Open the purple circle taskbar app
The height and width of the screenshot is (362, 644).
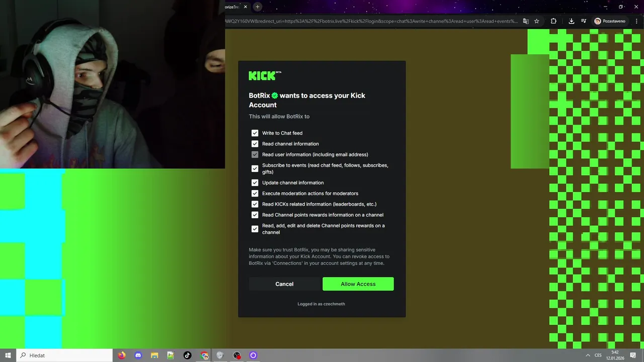coord(253,355)
